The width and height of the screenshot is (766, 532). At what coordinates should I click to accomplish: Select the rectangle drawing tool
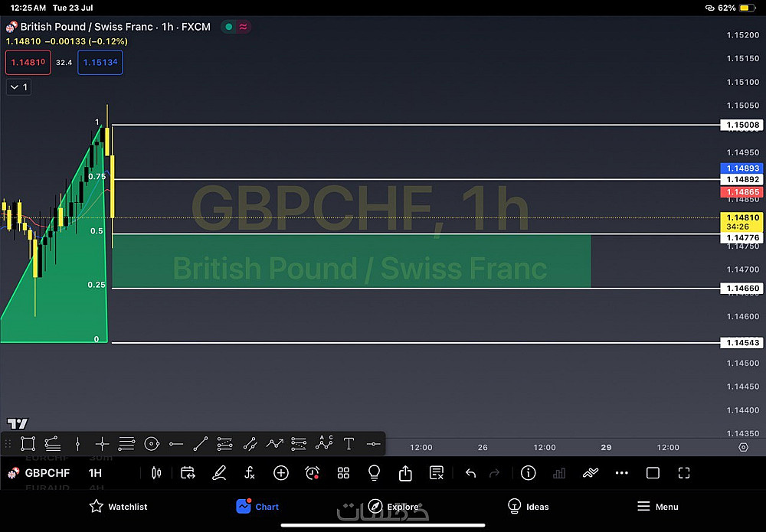pyautogui.click(x=28, y=444)
